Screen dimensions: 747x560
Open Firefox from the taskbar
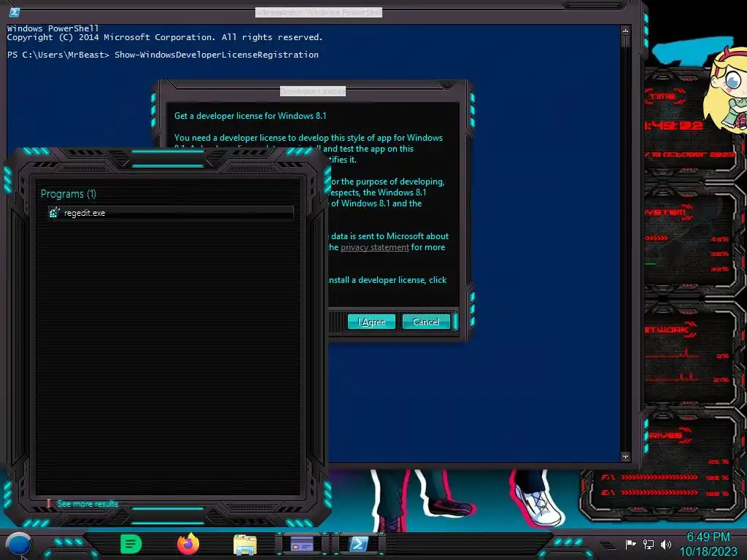pyautogui.click(x=188, y=544)
